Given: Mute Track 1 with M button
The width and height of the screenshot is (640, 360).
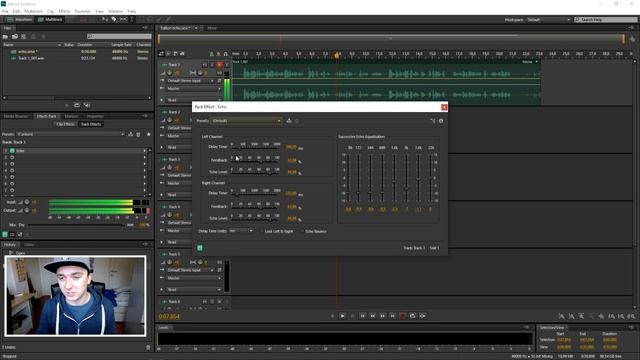Looking at the screenshot, I should point(205,65).
